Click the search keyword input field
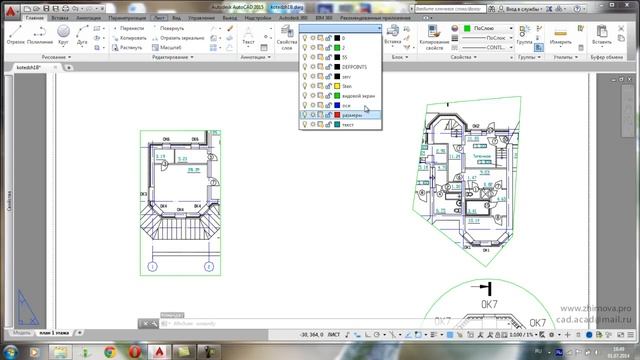 point(450,9)
